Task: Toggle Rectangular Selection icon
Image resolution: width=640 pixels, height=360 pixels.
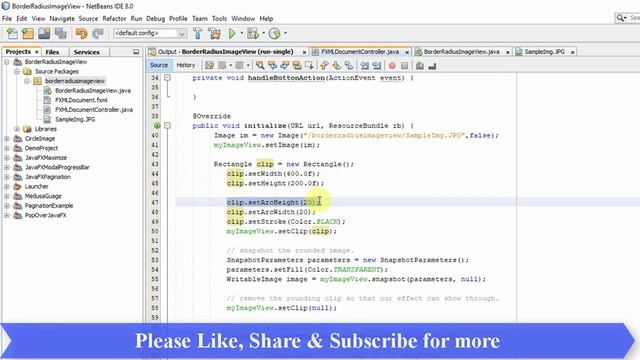Action: point(309,65)
